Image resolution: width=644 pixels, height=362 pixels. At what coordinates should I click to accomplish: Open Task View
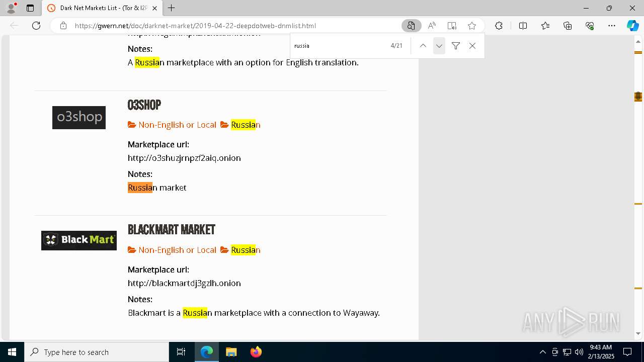(x=181, y=352)
